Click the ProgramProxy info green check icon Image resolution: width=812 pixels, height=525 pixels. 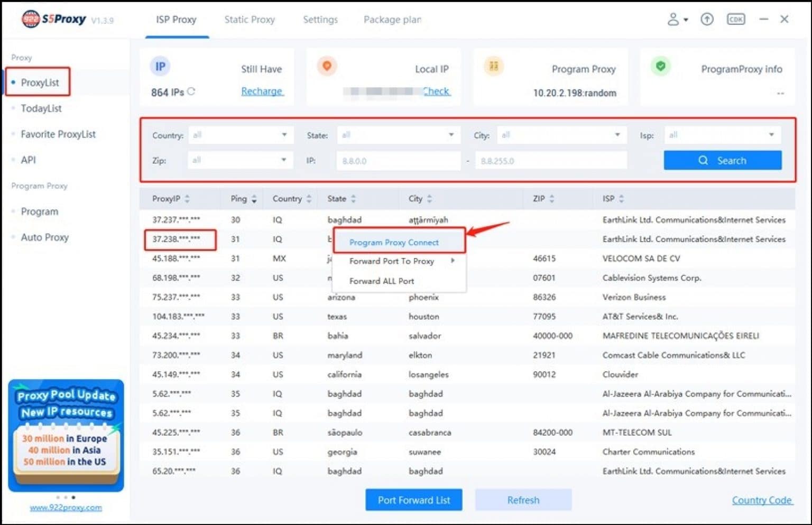[660, 66]
